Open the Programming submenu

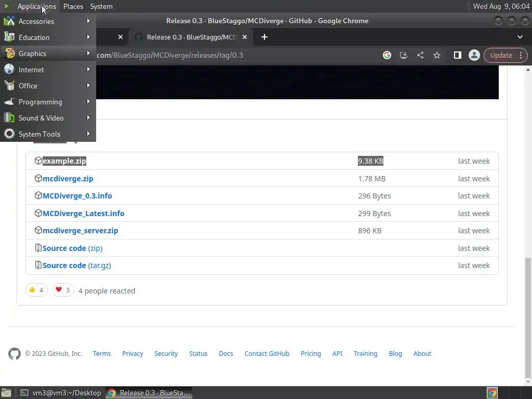(48, 102)
